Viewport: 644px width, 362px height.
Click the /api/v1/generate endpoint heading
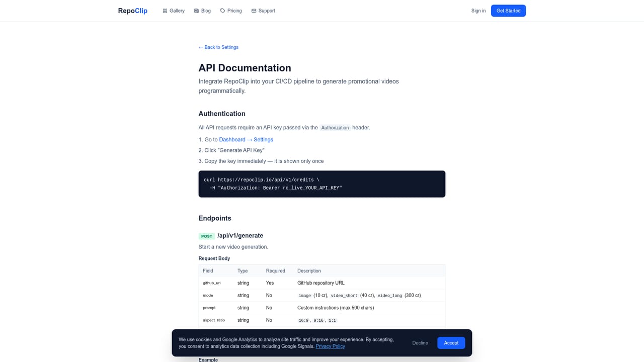pos(240,236)
